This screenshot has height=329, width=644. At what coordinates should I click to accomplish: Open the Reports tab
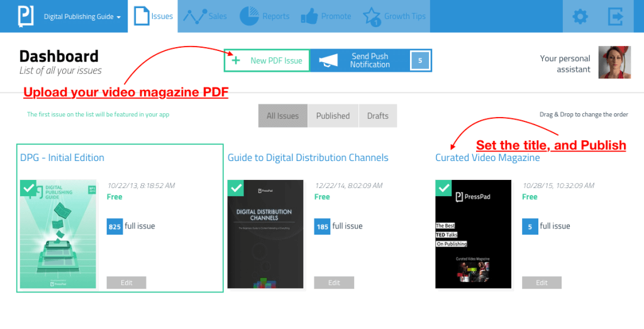[x=264, y=16]
